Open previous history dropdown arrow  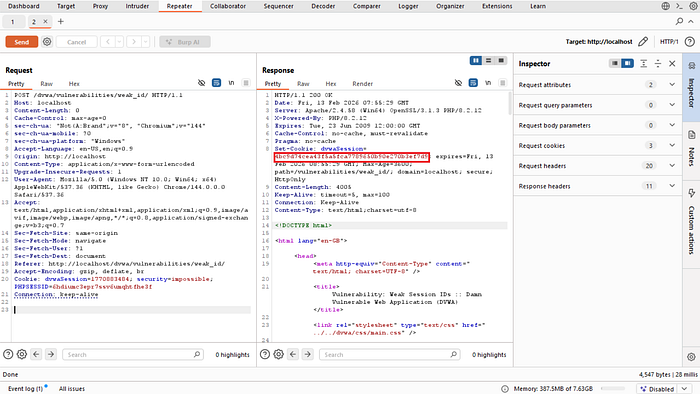[x=120, y=42]
